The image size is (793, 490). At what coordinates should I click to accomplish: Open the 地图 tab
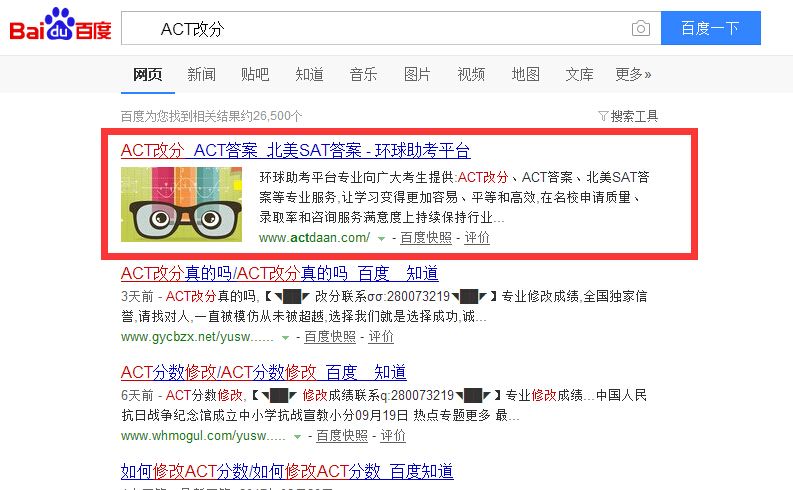[x=525, y=74]
